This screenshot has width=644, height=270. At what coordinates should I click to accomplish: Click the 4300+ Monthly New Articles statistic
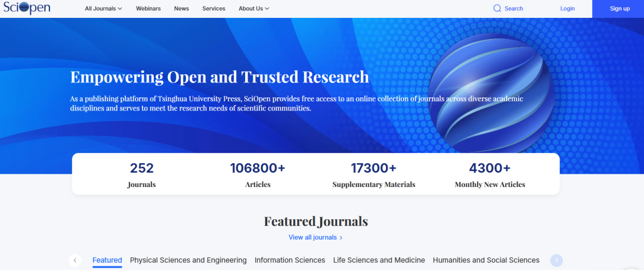[x=490, y=175]
